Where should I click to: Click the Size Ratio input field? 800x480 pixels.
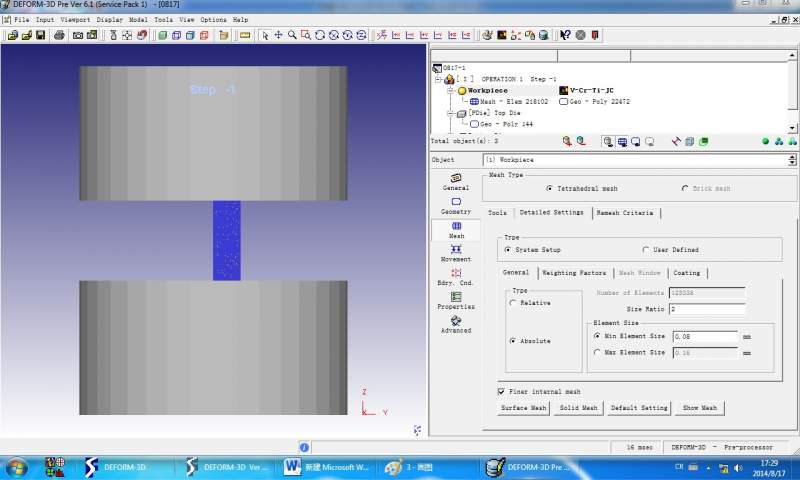pyautogui.click(x=707, y=309)
